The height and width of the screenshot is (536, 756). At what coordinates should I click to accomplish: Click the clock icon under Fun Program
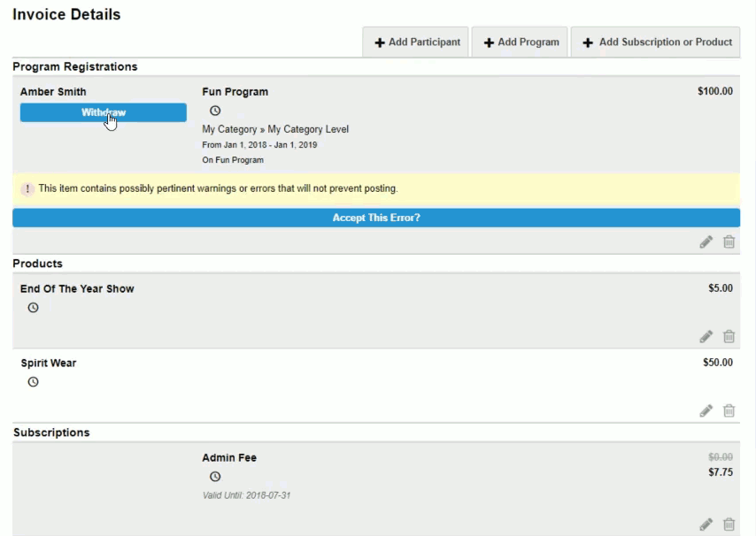pos(214,110)
